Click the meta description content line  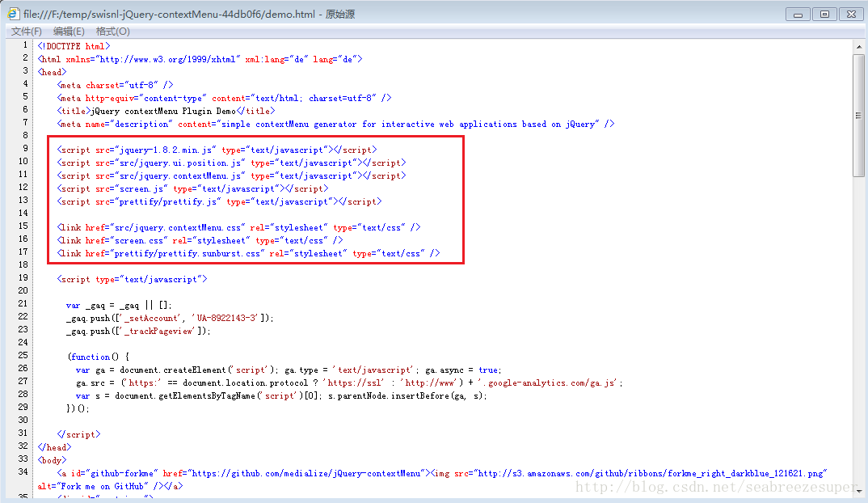click(x=335, y=124)
